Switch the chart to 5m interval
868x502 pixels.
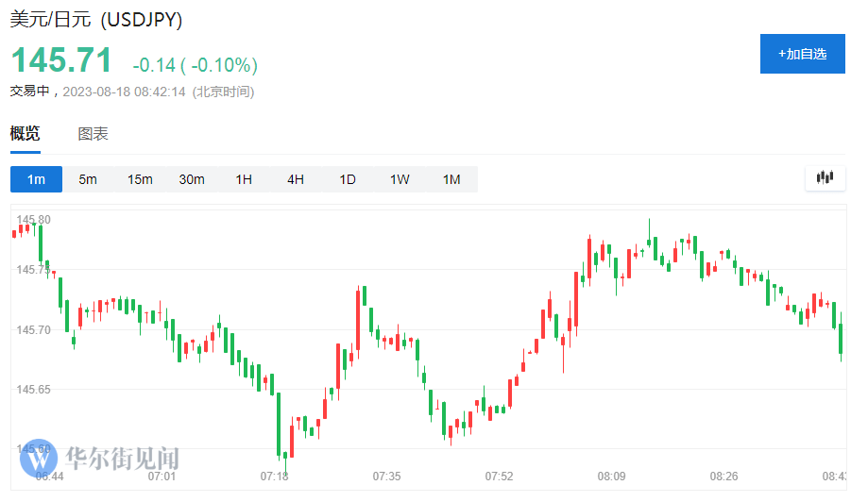click(88, 179)
